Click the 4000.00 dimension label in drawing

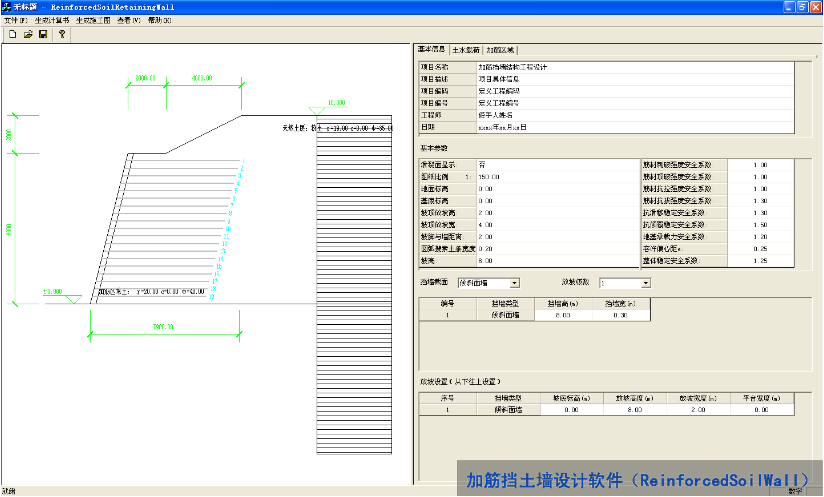pyautogui.click(x=202, y=78)
